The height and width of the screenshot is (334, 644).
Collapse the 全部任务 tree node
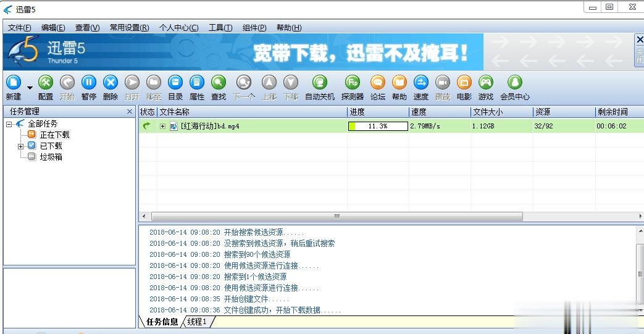click(x=9, y=123)
